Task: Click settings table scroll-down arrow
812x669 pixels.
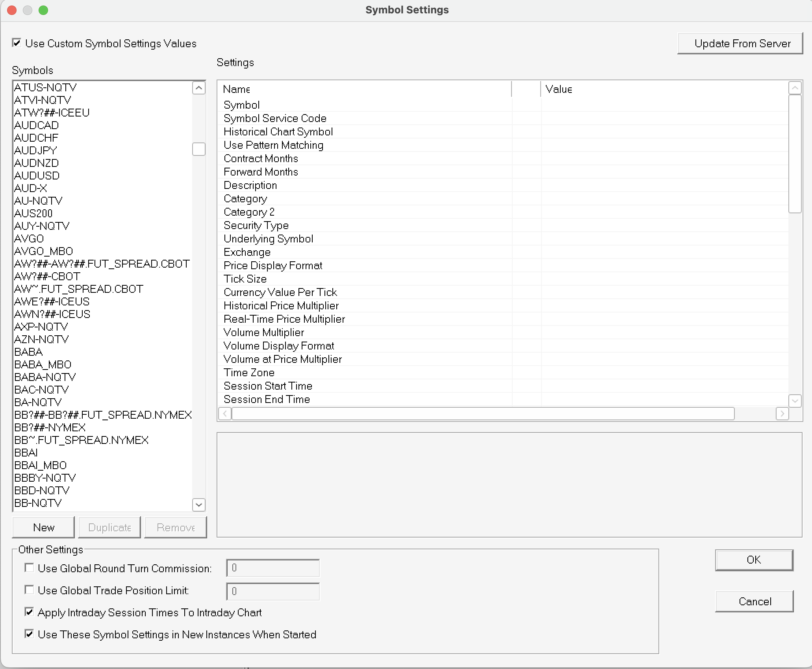Action: pyautogui.click(x=795, y=401)
